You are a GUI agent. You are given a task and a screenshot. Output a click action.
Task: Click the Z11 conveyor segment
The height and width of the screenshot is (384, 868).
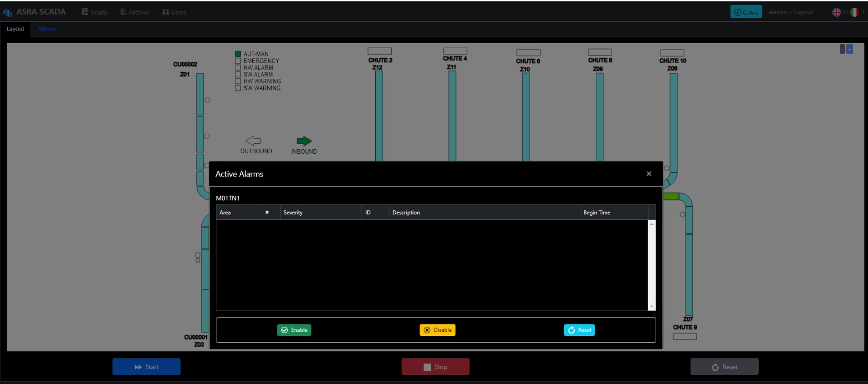click(452, 116)
